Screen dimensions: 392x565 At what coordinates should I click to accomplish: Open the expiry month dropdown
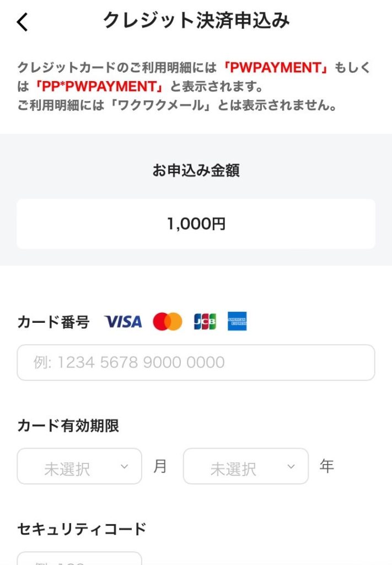click(79, 466)
